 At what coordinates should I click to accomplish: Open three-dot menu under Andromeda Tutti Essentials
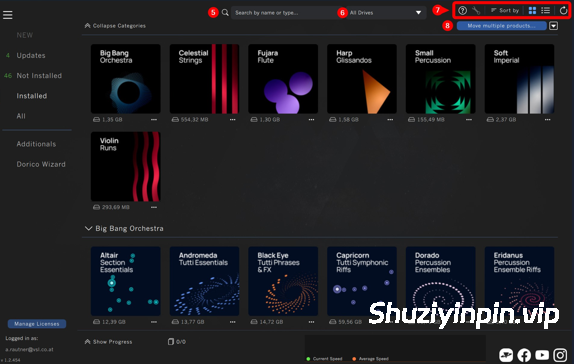pos(232,322)
